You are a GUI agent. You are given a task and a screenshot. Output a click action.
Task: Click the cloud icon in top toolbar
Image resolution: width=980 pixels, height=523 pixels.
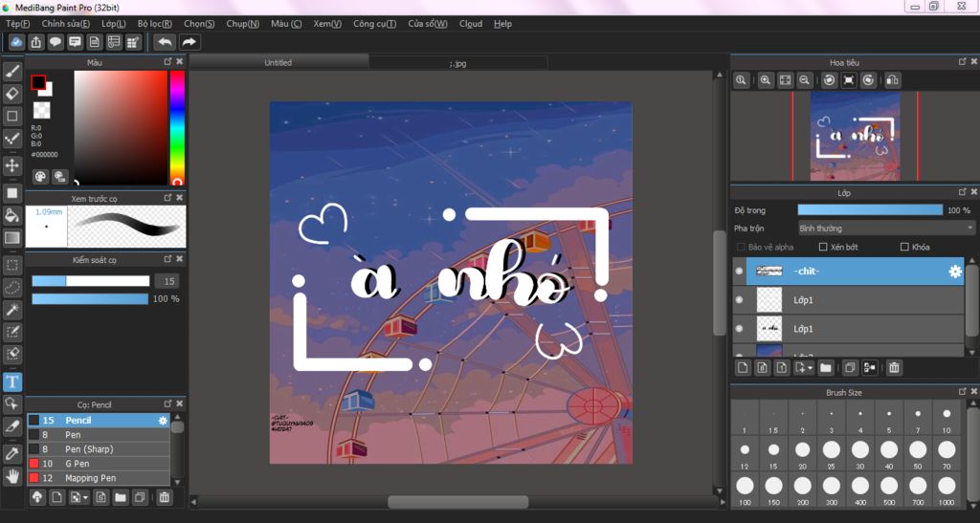tap(16, 42)
